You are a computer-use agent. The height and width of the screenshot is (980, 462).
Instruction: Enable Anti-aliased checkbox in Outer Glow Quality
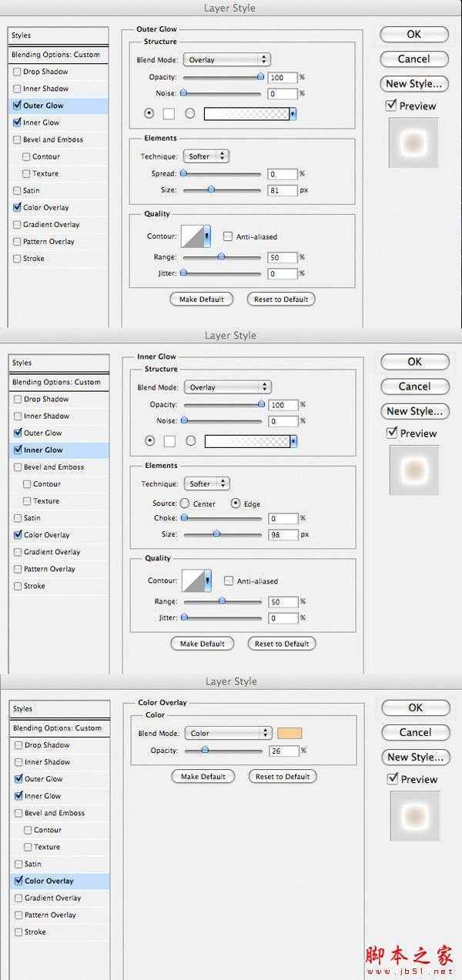pos(228,237)
